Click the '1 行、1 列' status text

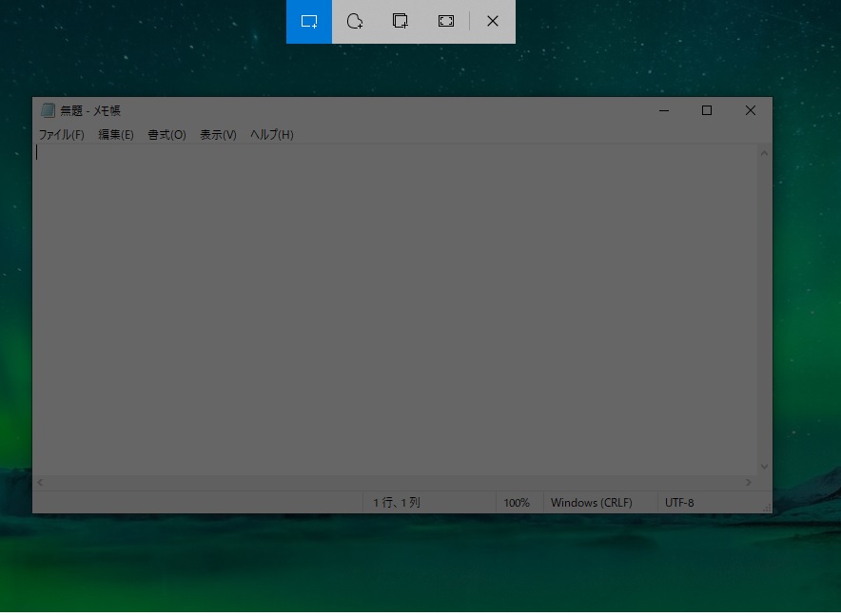click(397, 503)
